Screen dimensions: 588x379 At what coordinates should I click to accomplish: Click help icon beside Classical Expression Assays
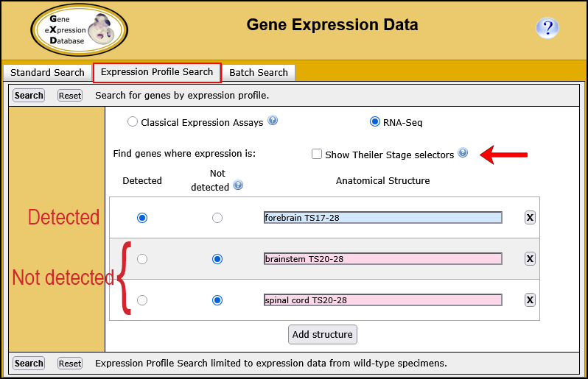tap(273, 121)
